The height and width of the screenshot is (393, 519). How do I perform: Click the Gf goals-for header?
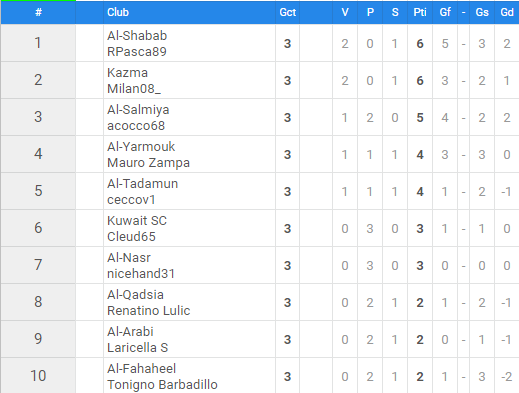click(x=445, y=12)
